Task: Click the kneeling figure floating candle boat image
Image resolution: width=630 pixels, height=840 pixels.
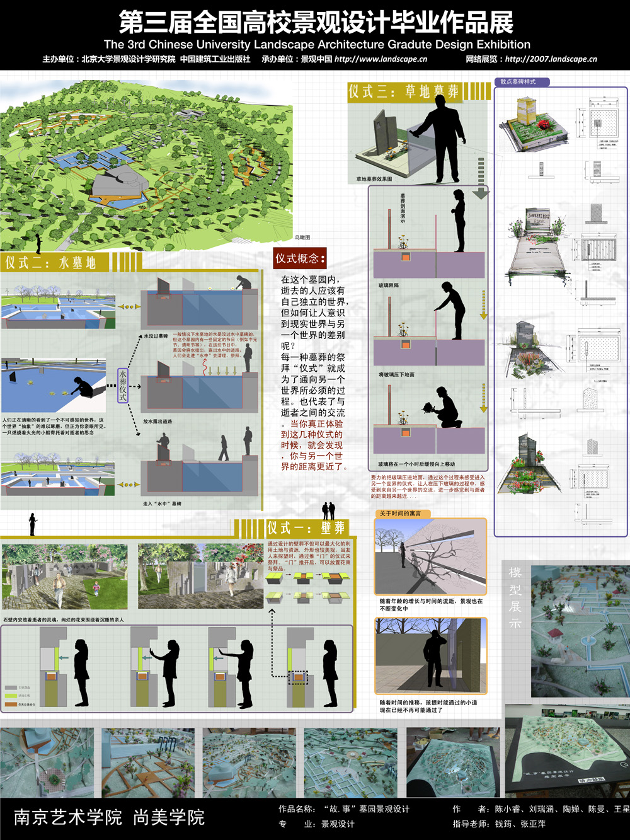Action: (54, 386)
